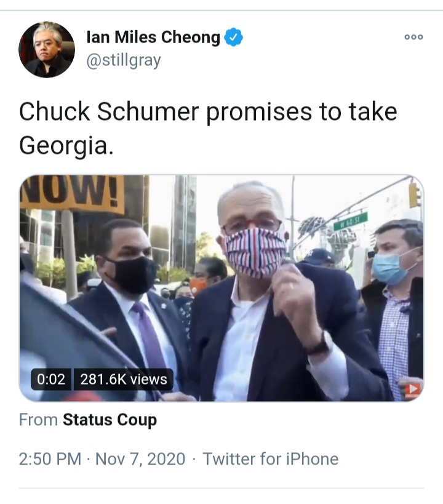The width and height of the screenshot is (443, 504).
Task: Click the yellow traffic light in the video
Action: click(x=415, y=195)
